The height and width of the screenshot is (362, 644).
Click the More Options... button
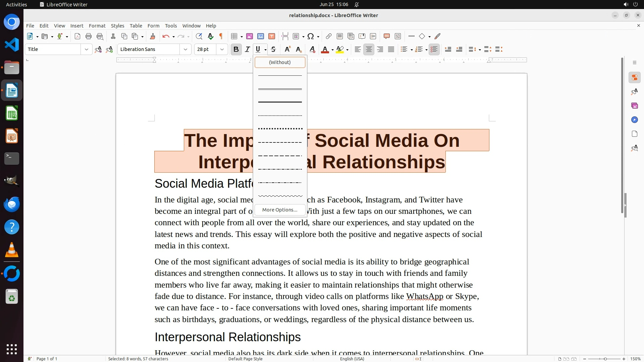click(280, 210)
